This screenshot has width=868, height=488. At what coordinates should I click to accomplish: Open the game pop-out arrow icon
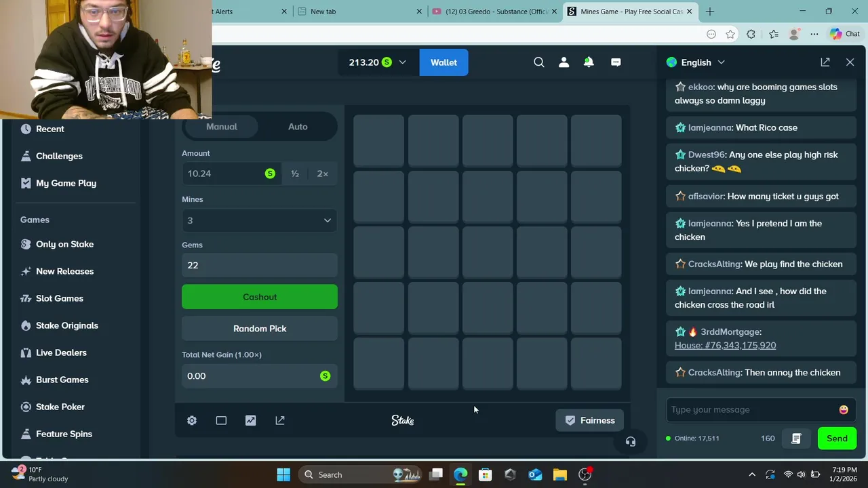pos(280,421)
